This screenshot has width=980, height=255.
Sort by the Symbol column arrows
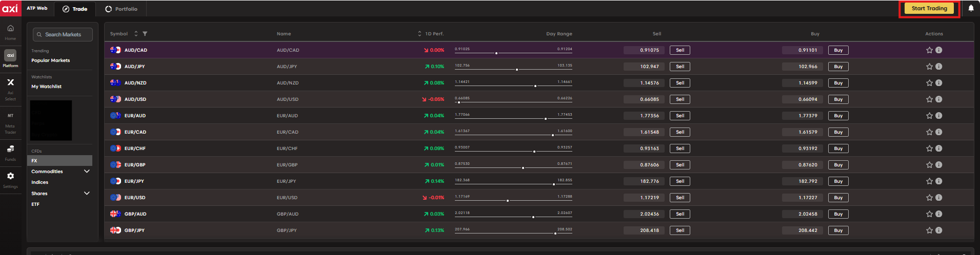136,34
